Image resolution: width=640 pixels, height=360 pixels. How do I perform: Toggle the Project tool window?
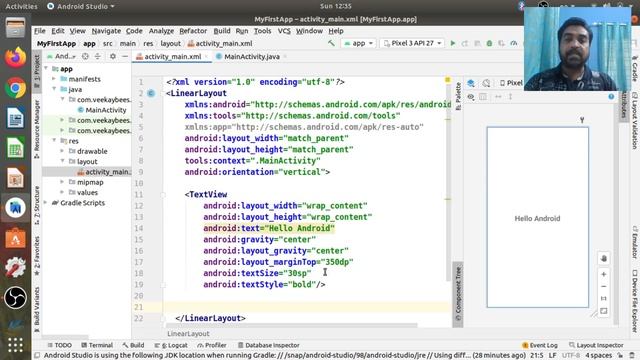(x=37, y=72)
